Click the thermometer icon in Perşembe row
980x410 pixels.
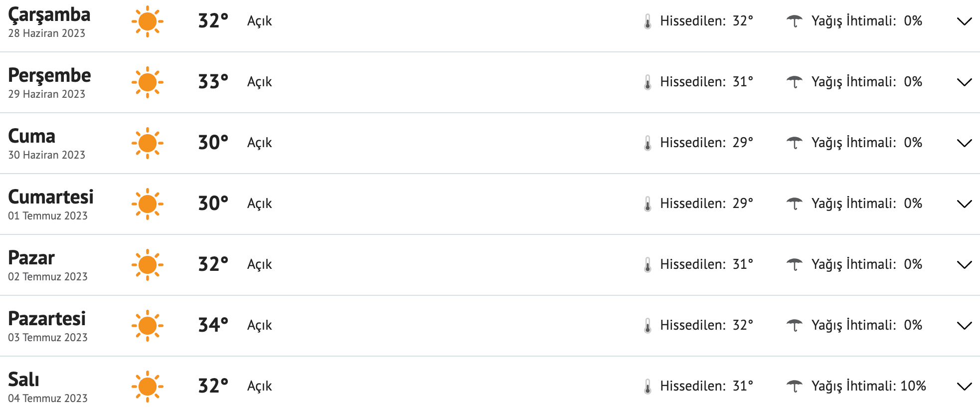pos(648,82)
